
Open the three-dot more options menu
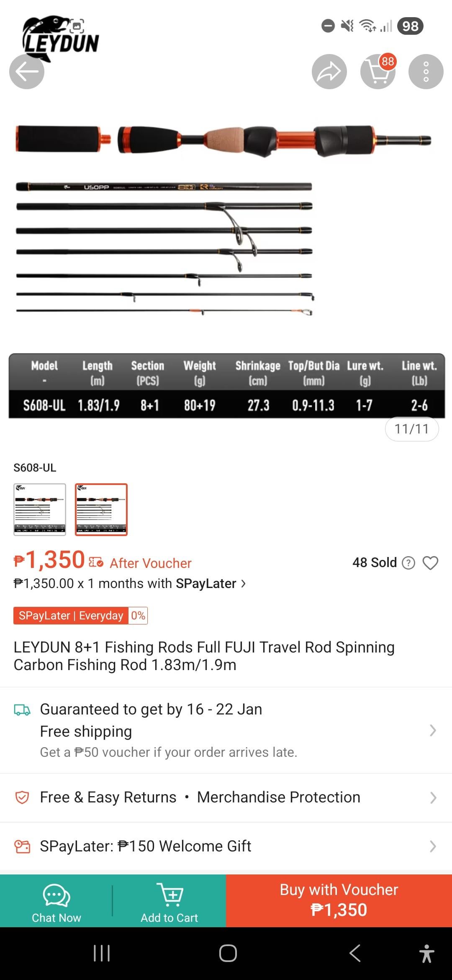426,72
